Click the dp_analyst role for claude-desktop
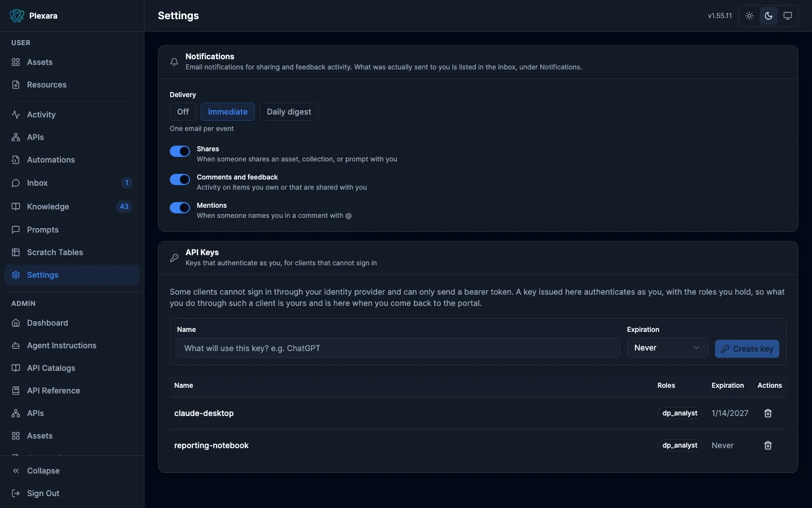This screenshot has height=508, width=812. point(680,413)
